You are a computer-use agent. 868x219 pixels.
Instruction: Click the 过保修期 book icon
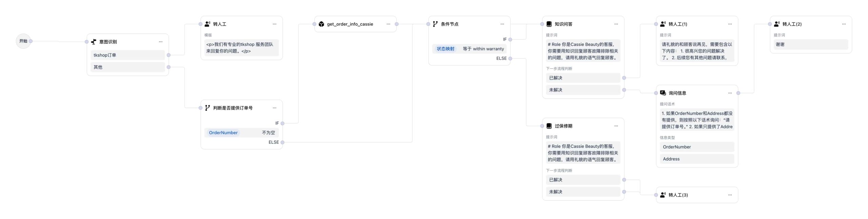[x=549, y=126]
